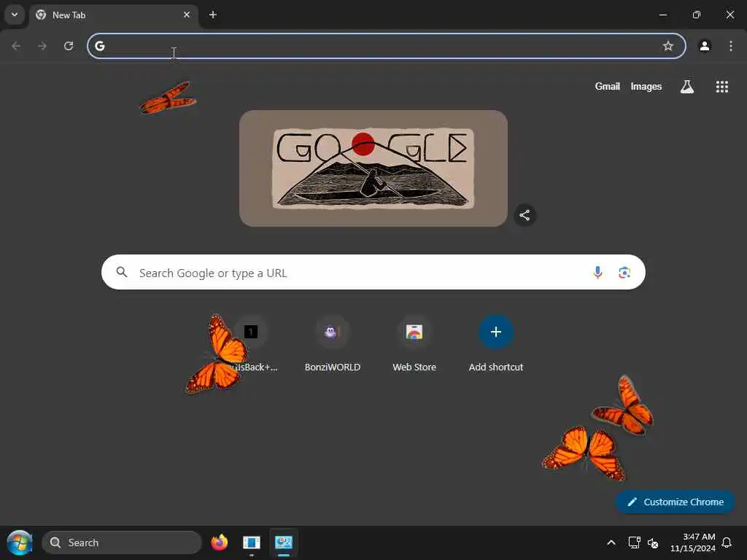The height and width of the screenshot is (560, 747).
Task: Click the magnifier icon in search box
Action: [x=122, y=272]
